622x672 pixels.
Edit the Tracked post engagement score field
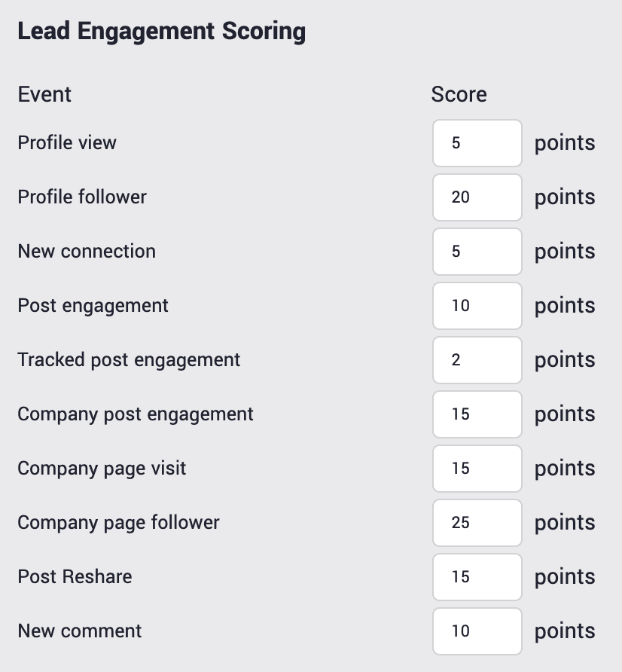[477, 360]
